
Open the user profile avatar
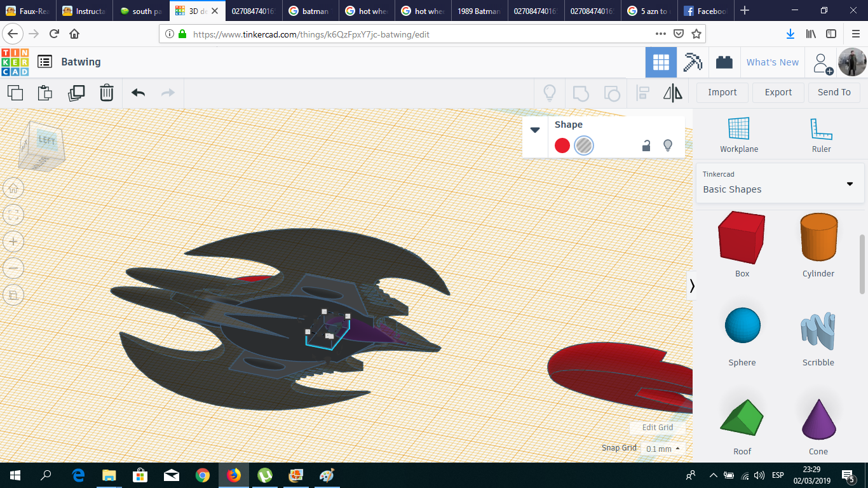[852, 62]
